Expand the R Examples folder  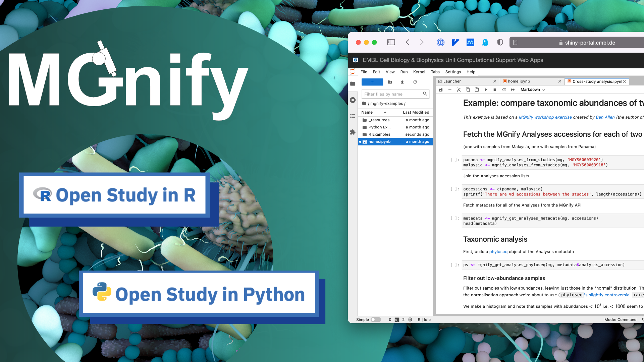click(380, 134)
